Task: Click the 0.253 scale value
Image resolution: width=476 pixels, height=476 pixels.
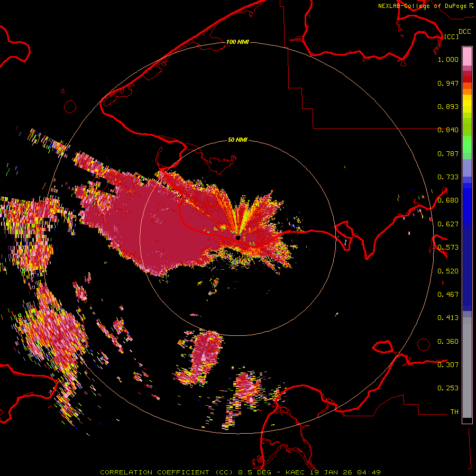Action: tap(448, 388)
